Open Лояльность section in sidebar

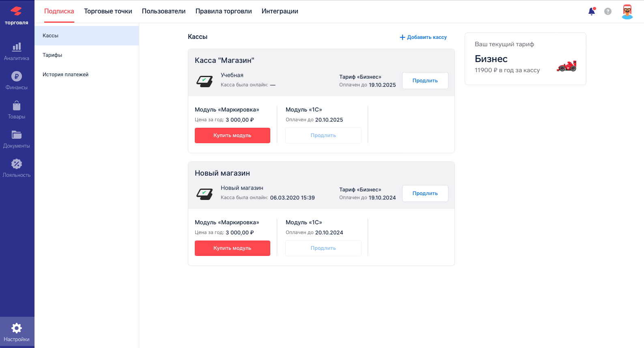pyautogui.click(x=17, y=169)
